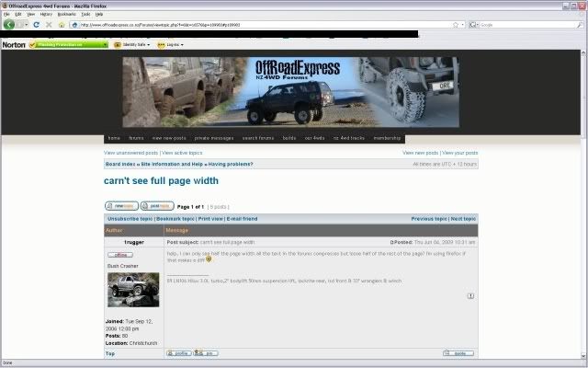The width and height of the screenshot is (588, 368).
Task: Click the site identity icon in address bar
Action: [74, 25]
